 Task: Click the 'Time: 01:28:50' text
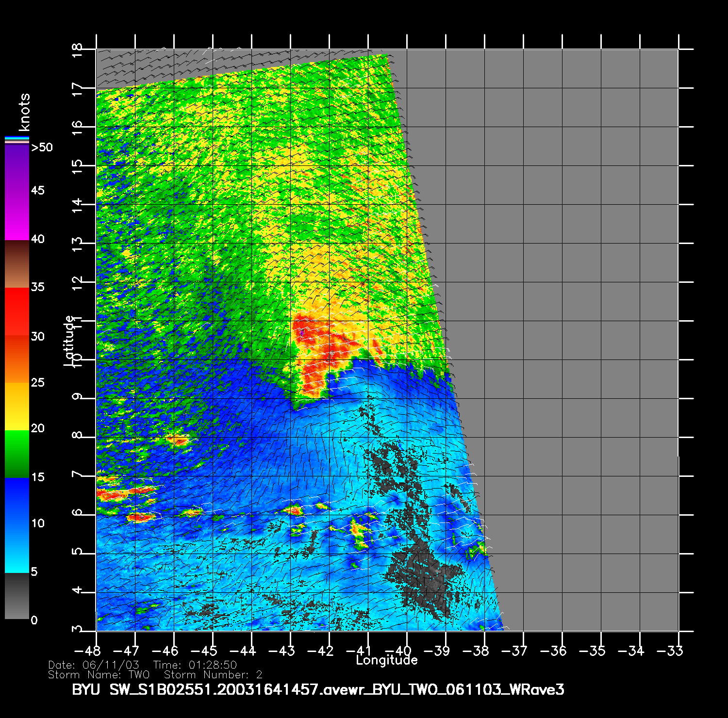coord(195,665)
